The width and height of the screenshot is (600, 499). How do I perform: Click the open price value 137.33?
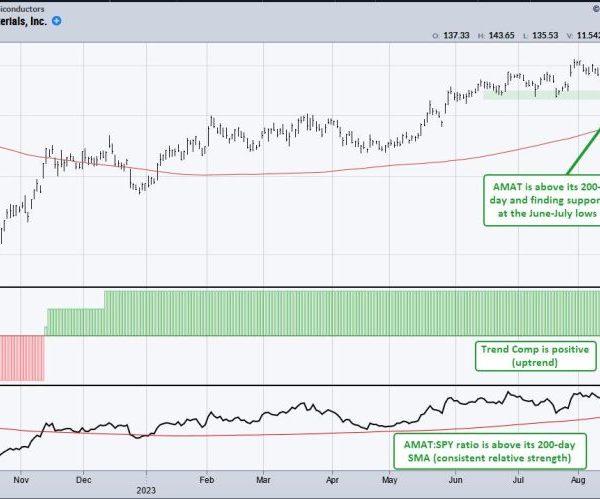(x=456, y=35)
